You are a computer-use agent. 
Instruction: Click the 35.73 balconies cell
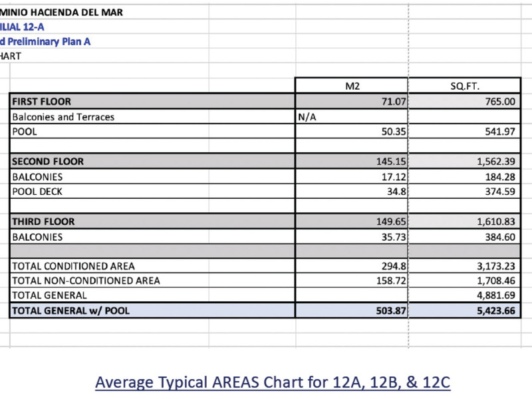[352, 237]
